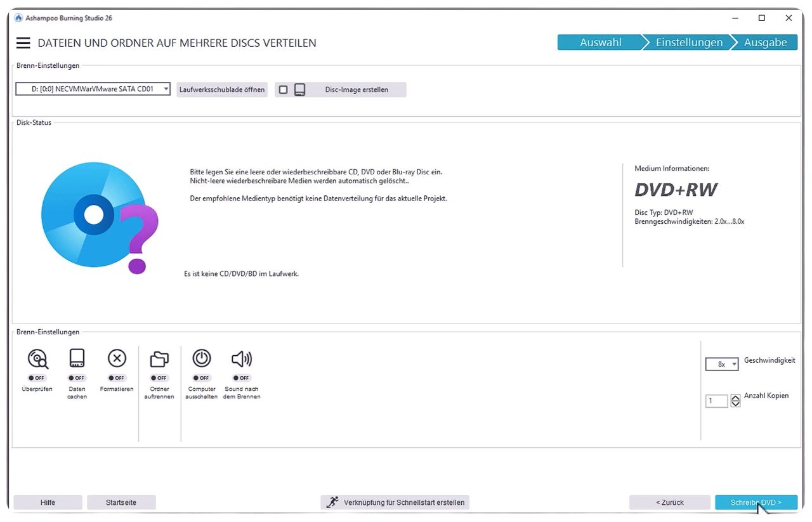Switch to the Auswahl step tab
This screenshot has width=812, height=522.
[600, 42]
